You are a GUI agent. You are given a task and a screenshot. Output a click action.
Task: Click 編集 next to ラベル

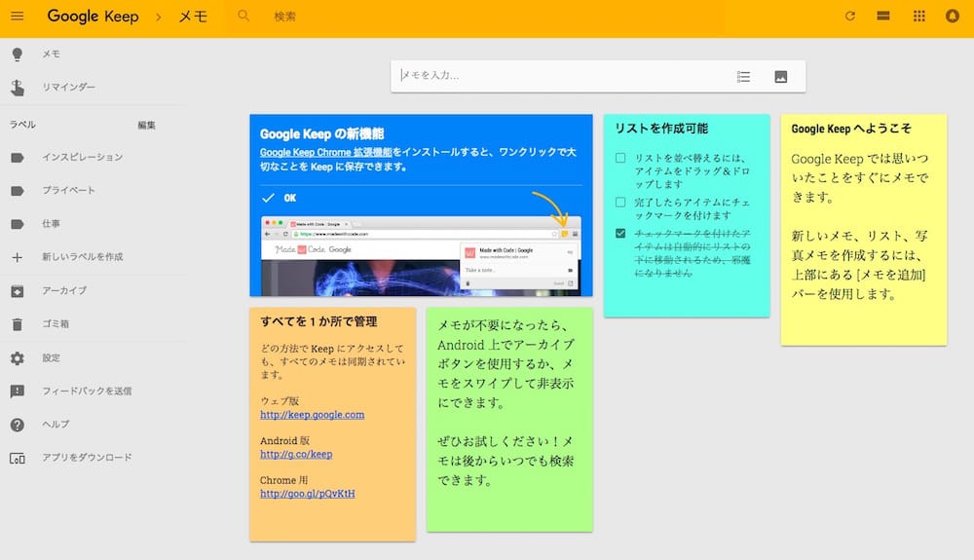point(147,126)
